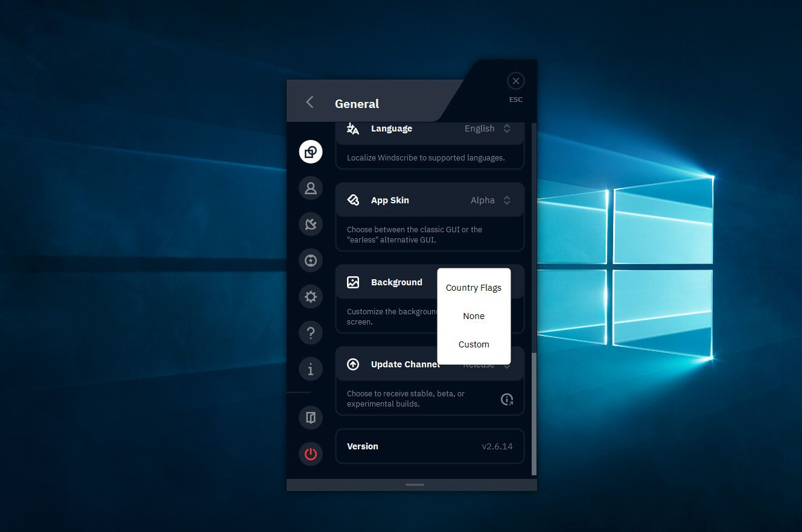The height and width of the screenshot is (532, 802).
Task: Select Country Flags background option
Action: [474, 288]
